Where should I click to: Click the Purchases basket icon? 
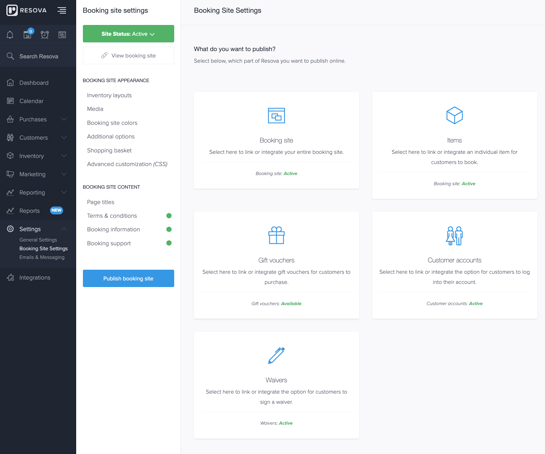(x=10, y=119)
